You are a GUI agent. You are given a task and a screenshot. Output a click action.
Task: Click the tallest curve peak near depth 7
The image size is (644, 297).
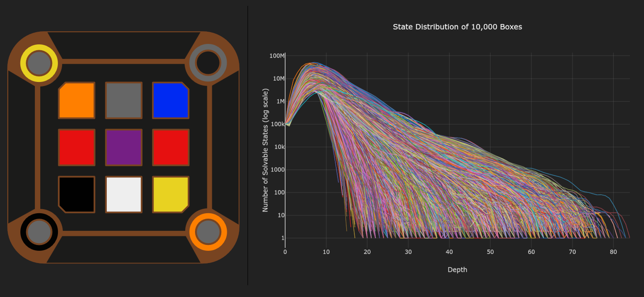(x=314, y=62)
